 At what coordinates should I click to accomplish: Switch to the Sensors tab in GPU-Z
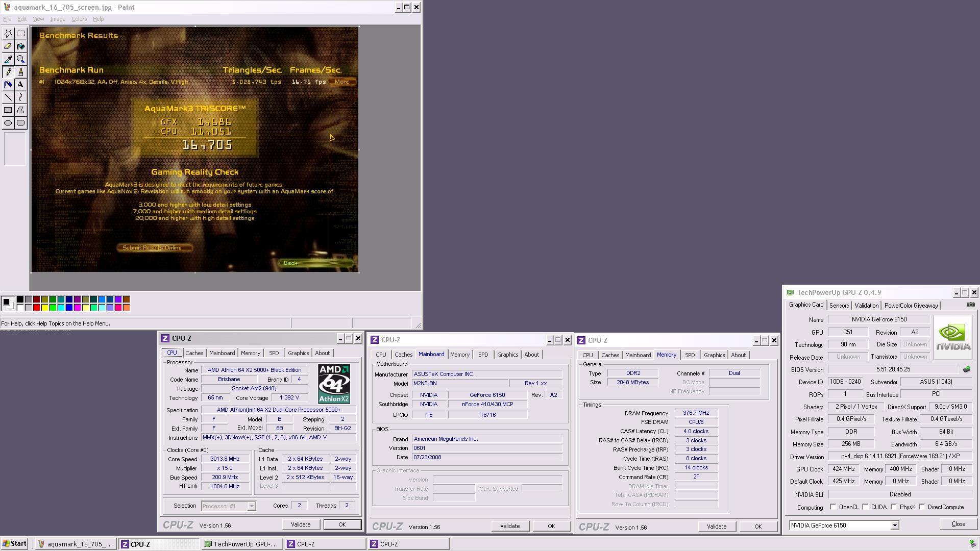click(x=839, y=306)
